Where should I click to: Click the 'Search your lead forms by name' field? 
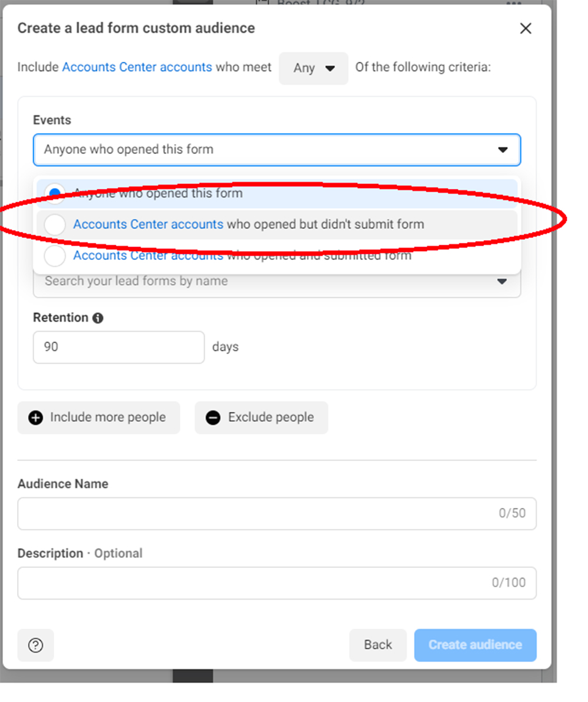(277, 285)
